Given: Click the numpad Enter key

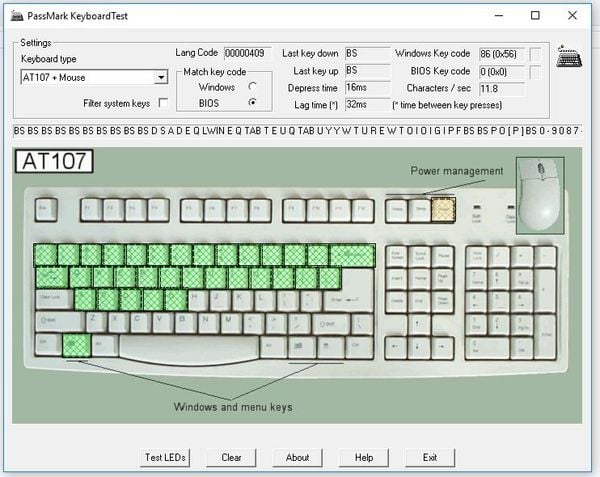Looking at the screenshot, I should tap(545, 336).
